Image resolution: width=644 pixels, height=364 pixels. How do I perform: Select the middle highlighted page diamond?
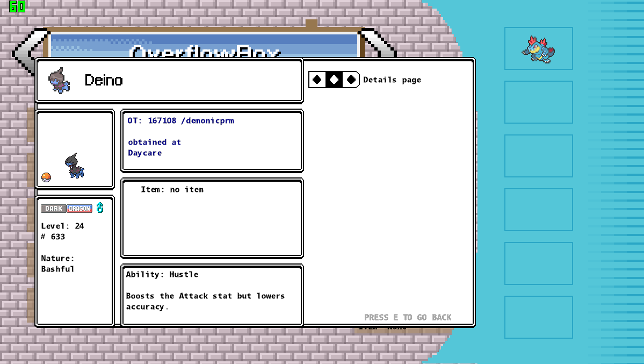click(334, 80)
